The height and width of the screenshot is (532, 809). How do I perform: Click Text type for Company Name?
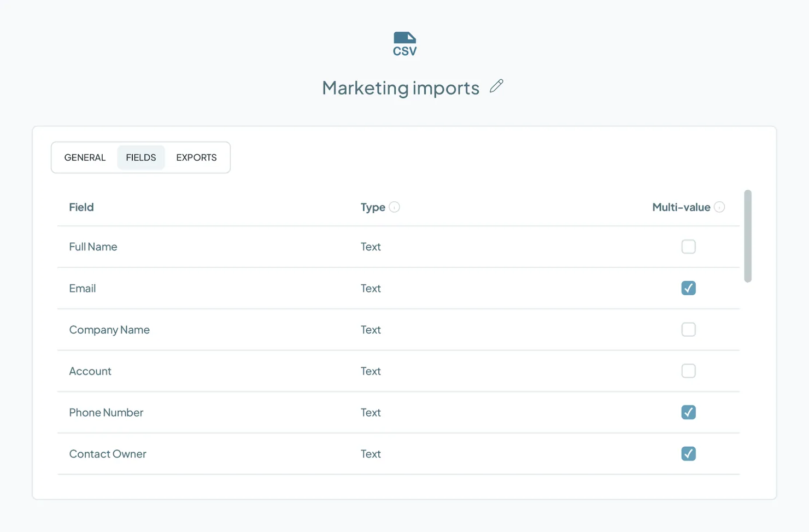371,330
